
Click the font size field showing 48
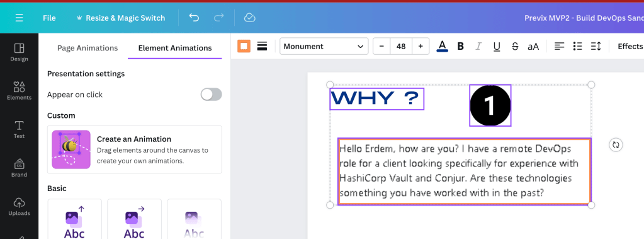coord(401,46)
